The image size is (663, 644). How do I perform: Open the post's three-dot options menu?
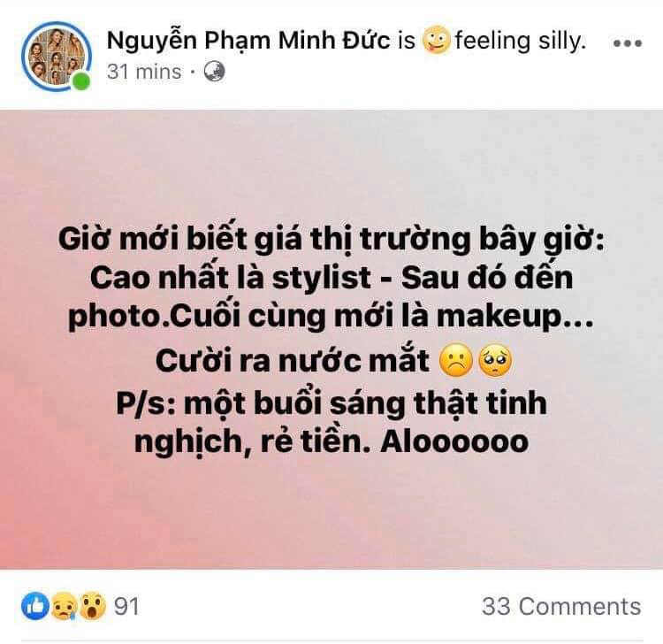(628, 42)
